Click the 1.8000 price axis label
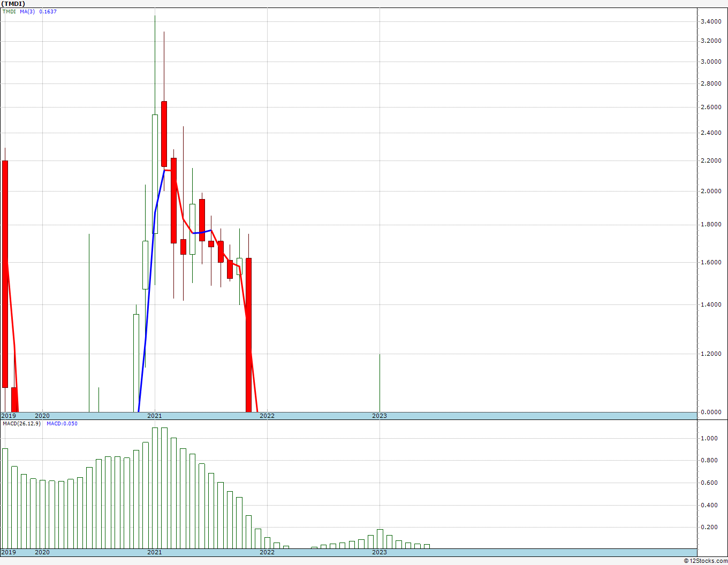The height and width of the screenshot is (565, 728). point(710,225)
